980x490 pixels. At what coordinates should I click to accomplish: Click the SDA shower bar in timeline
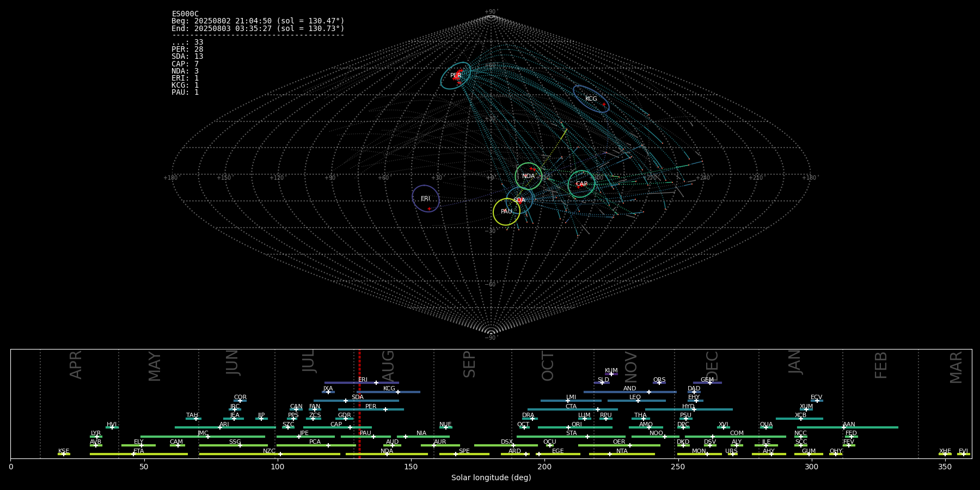356,401
